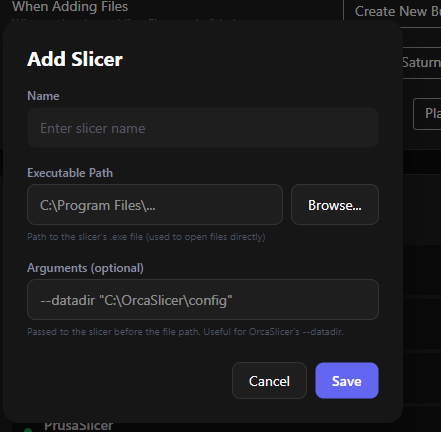Click the partially visible Pla button
The width and height of the screenshot is (441, 432).
click(428, 114)
